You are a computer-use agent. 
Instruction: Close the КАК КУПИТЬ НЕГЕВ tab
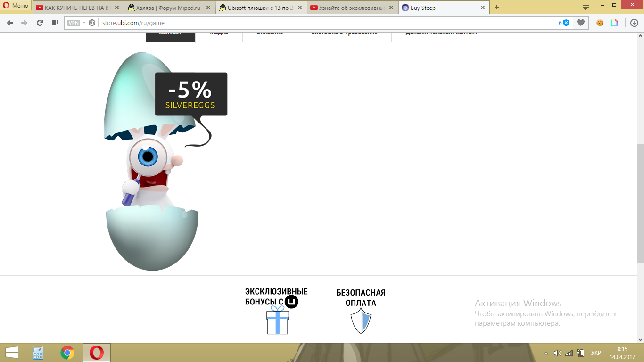pos(117,8)
